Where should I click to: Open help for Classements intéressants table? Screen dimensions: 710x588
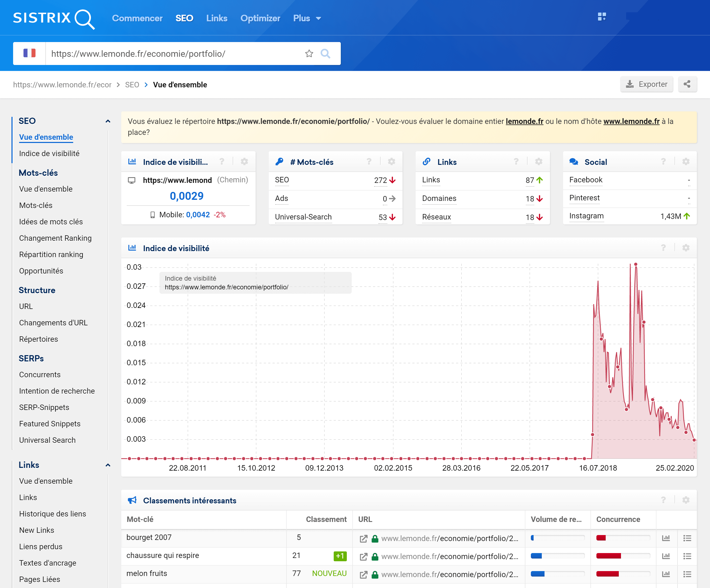tap(663, 500)
